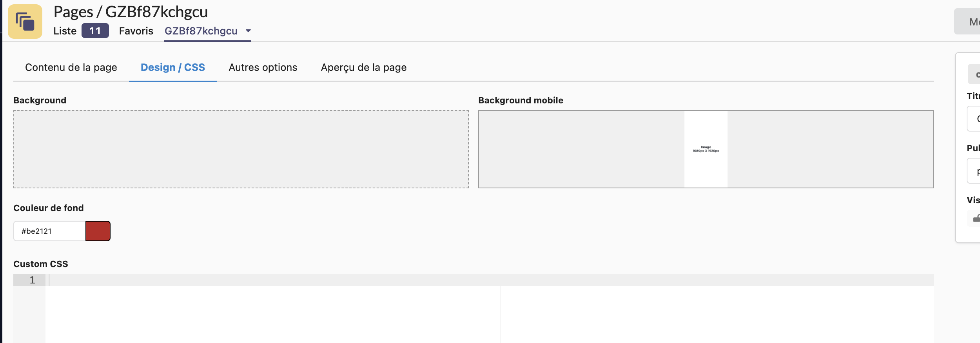The image size is (980, 343).
Task: Click the 11 count badge next to Liste
Action: (x=95, y=31)
